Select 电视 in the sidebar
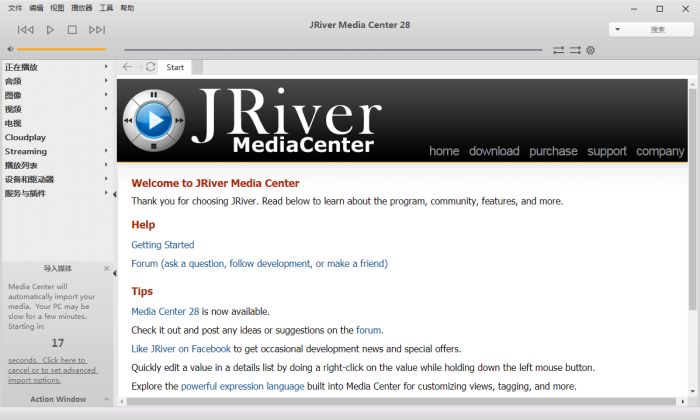Image resolution: width=700 pixels, height=420 pixels. pyautogui.click(x=13, y=123)
